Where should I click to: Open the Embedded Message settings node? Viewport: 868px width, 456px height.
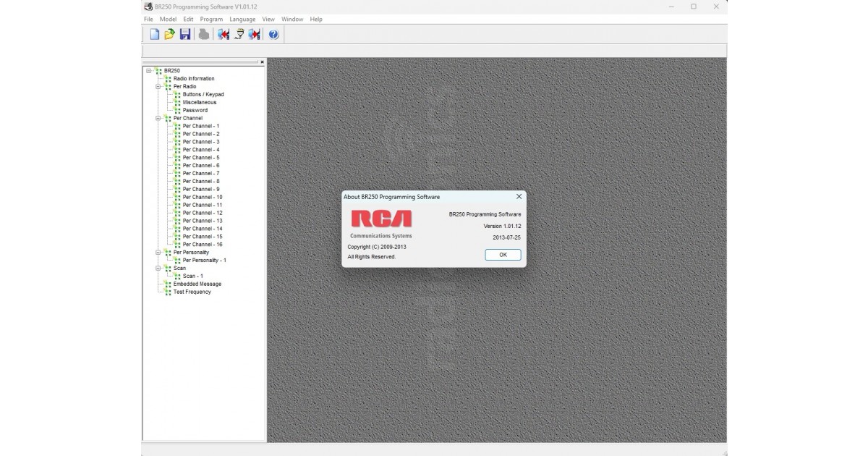pos(197,284)
